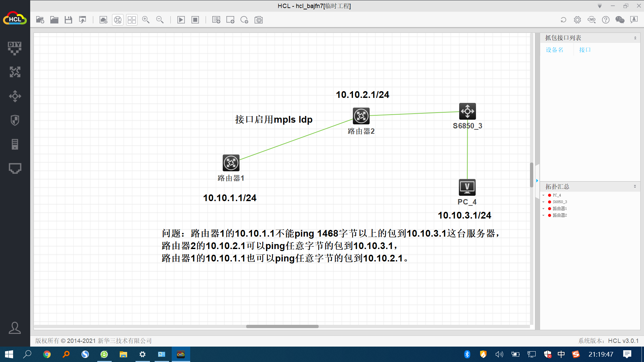644x362 pixels.
Task: Open the DIY devices sidebar category
Action: click(x=15, y=48)
